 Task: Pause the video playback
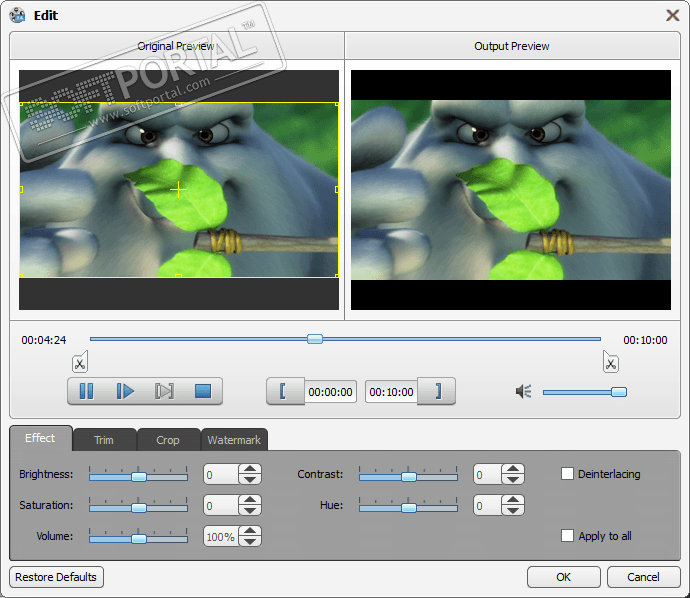(x=86, y=391)
